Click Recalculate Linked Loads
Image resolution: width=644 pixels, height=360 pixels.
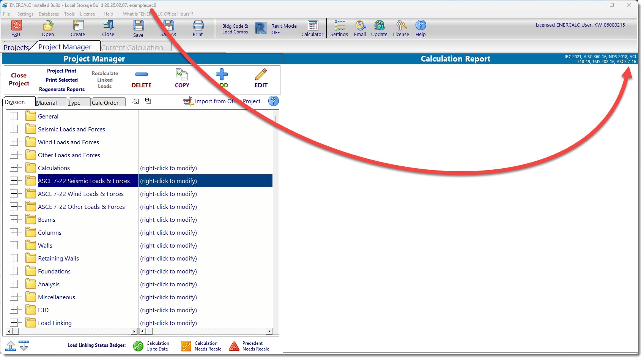[105, 80]
